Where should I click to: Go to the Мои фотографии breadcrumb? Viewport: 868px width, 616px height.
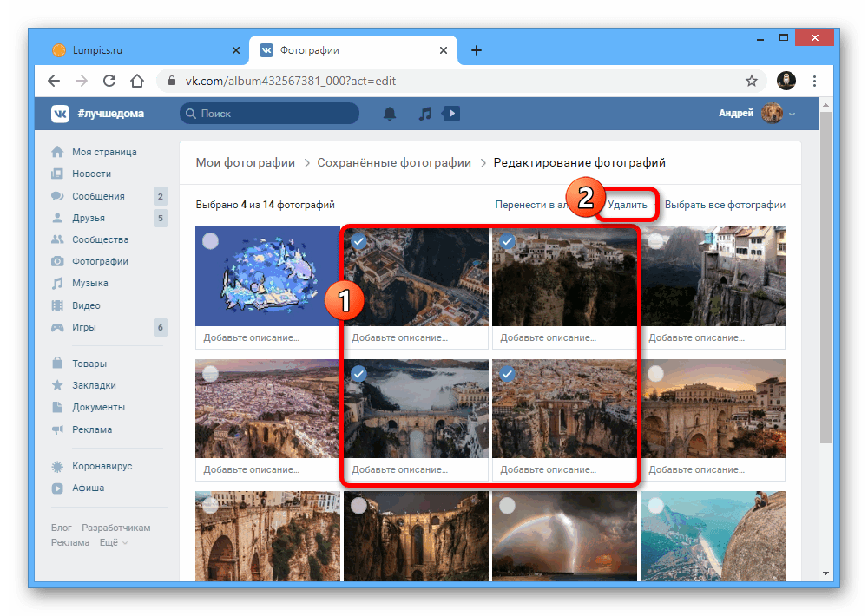click(x=246, y=163)
